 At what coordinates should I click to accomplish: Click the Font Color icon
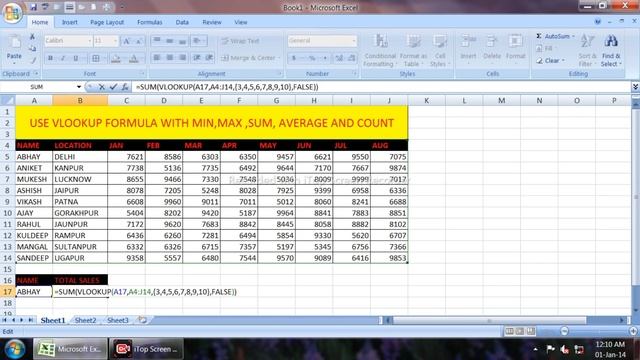133,59
